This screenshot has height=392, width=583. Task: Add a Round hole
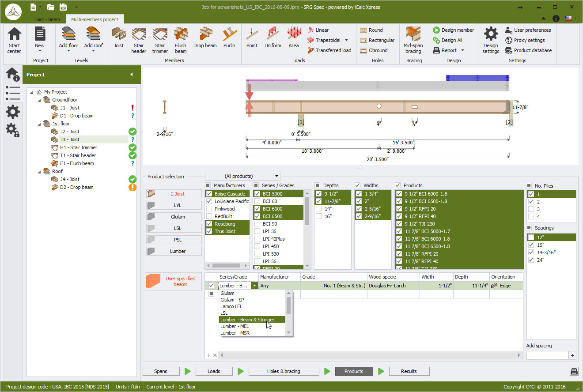[371, 30]
